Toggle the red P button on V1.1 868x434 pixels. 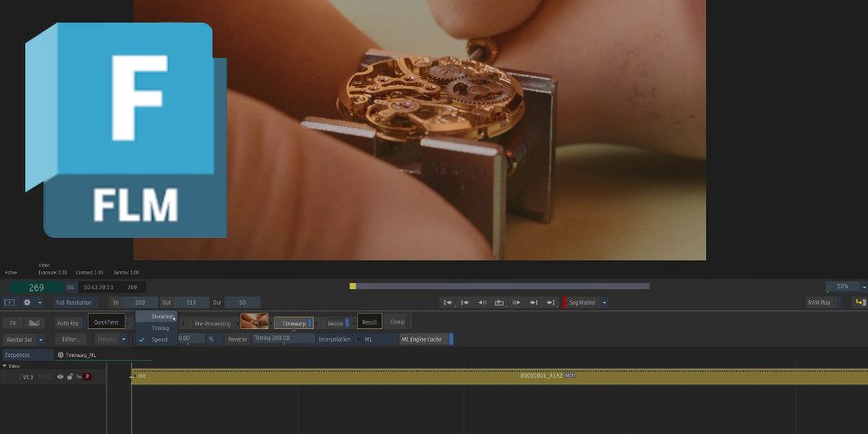(x=88, y=376)
